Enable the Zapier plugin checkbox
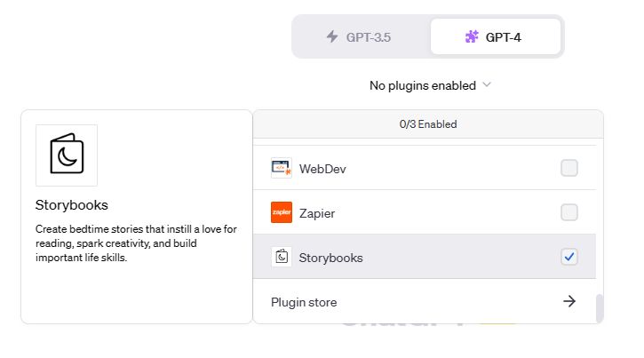 pyautogui.click(x=569, y=212)
